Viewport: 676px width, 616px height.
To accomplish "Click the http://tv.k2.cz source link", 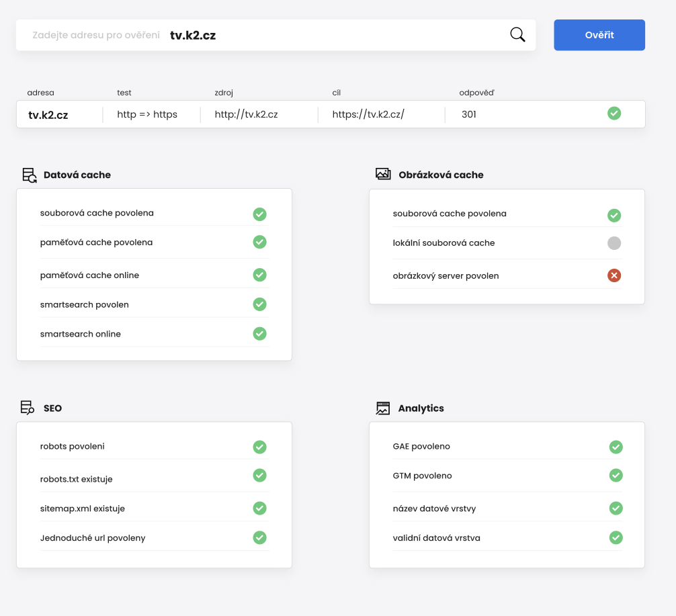I will coord(246,114).
